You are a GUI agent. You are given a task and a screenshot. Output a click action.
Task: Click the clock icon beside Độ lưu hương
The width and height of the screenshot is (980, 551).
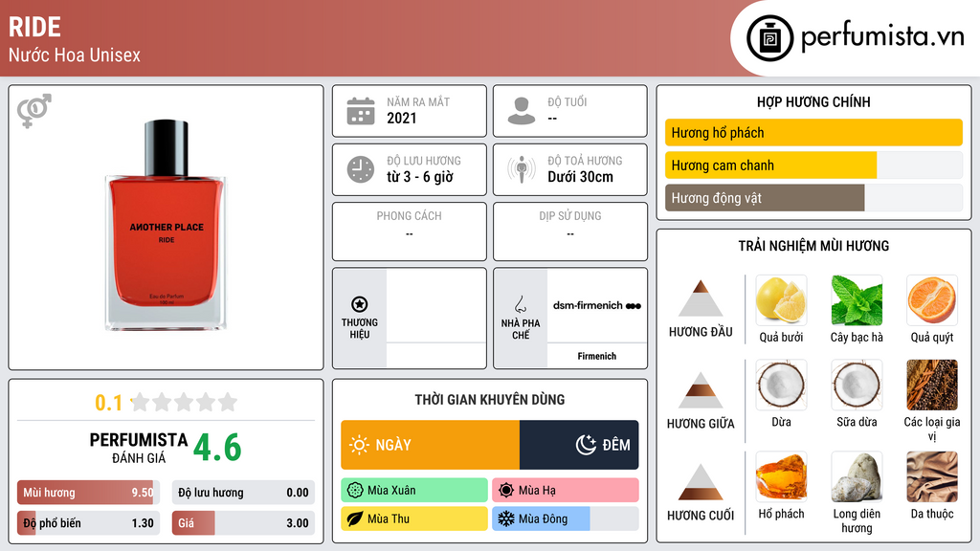point(361,169)
